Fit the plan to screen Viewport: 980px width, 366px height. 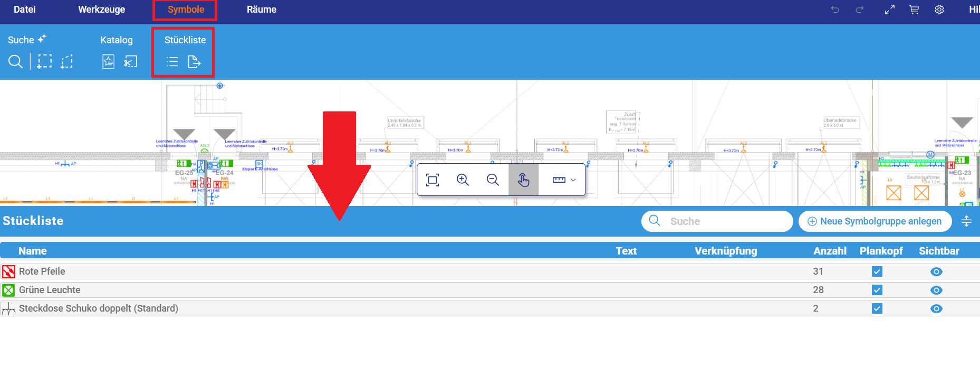pos(433,180)
